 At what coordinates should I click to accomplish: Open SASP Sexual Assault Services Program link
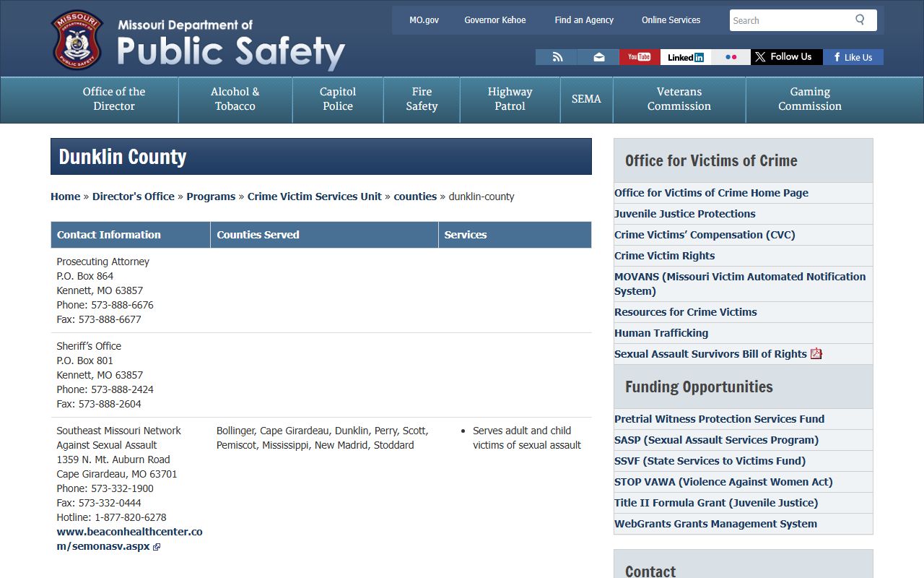click(716, 440)
